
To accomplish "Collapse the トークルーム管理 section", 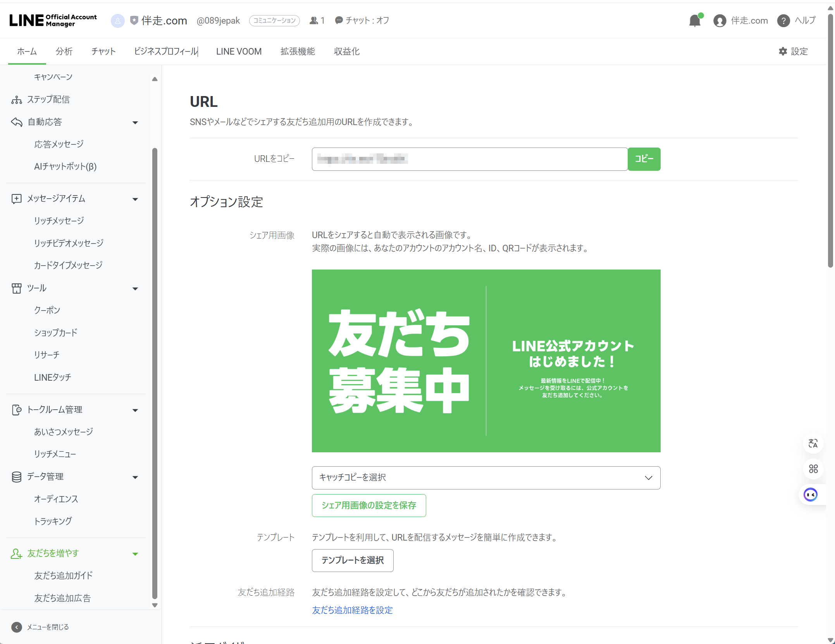I will point(135,410).
